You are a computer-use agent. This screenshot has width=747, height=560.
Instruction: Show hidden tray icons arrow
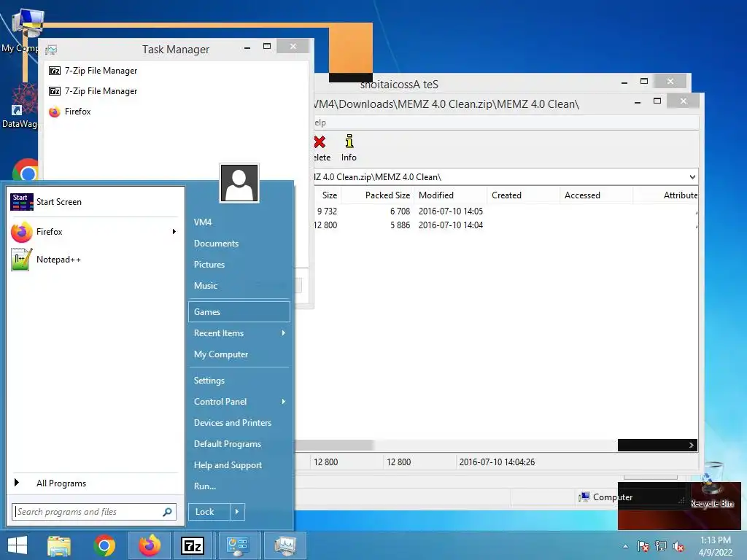pyautogui.click(x=625, y=547)
